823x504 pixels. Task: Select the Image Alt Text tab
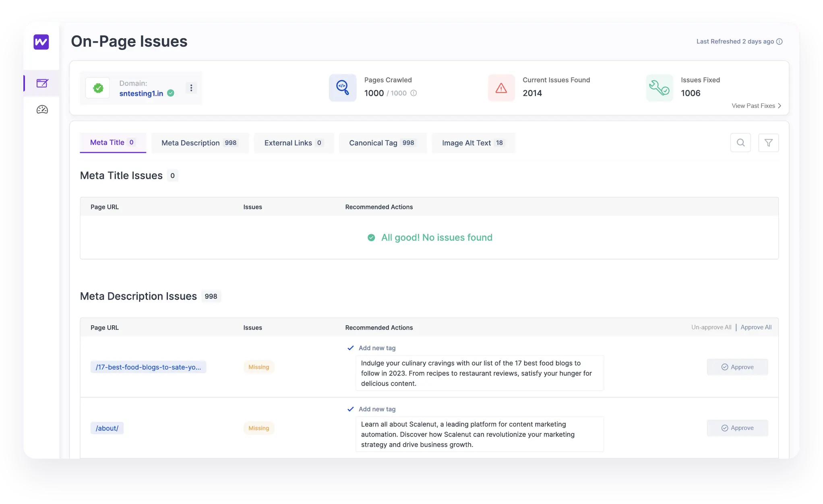(x=473, y=143)
